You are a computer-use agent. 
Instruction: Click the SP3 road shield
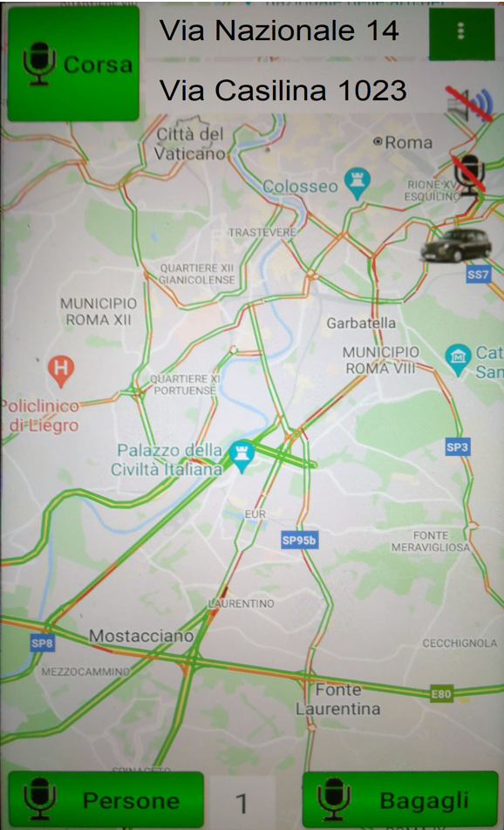pos(458,448)
